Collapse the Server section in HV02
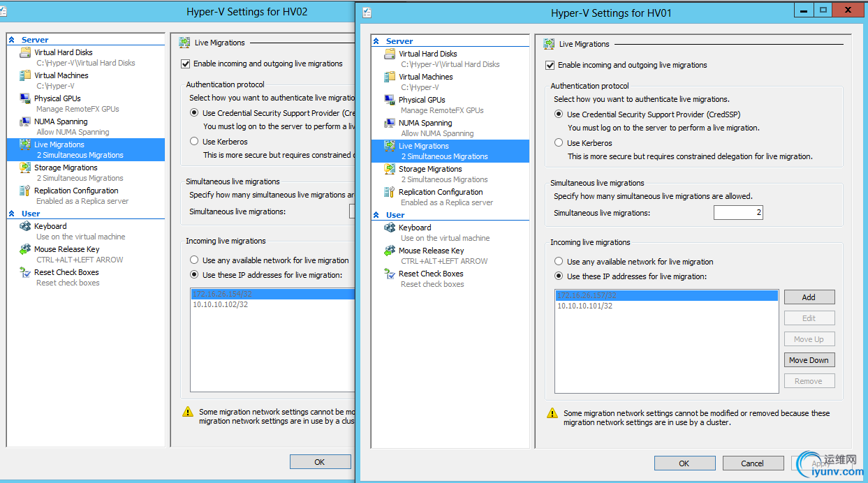 pos(12,40)
